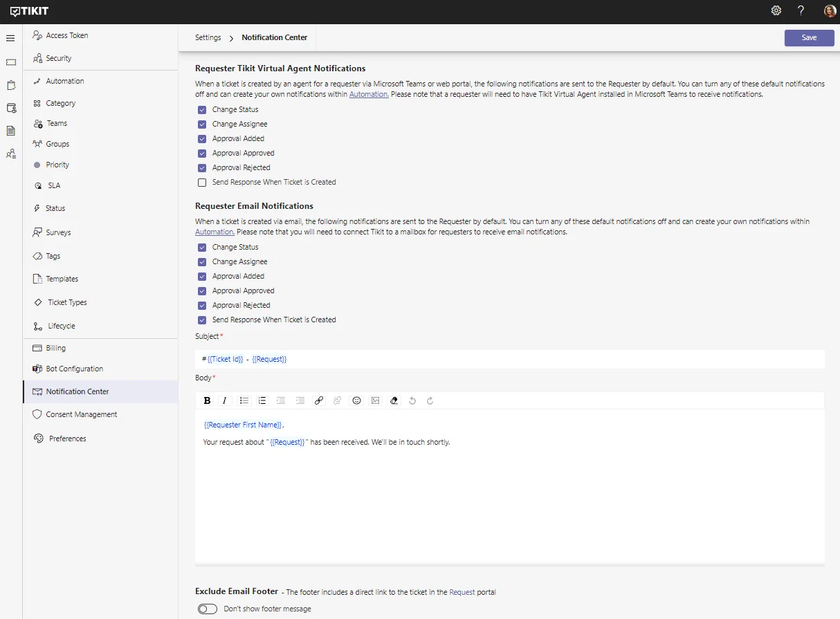The width and height of the screenshot is (840, 619).
Task: Click the insert link icon
Action: (319, 400)
